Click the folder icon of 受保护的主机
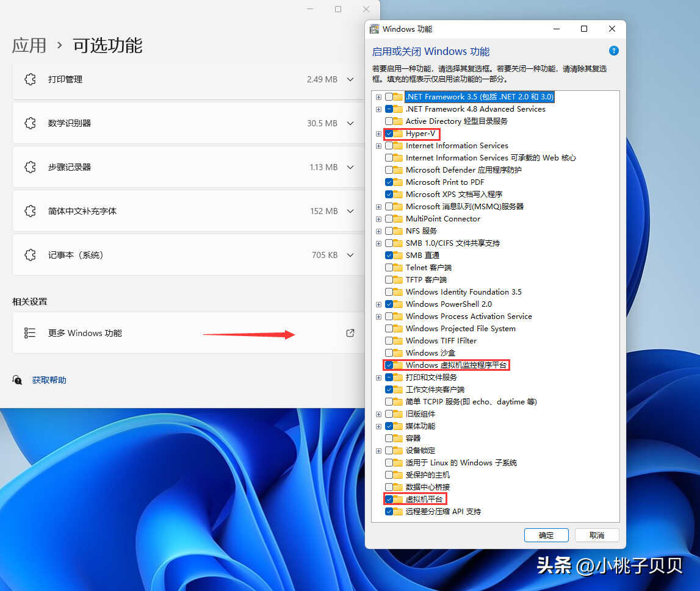Image resolution: width=700 pixels, height=591 pixels. tap(398, 475)
